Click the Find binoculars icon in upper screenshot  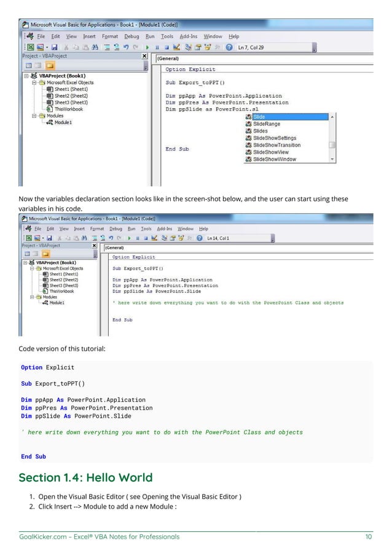[95, 47]
